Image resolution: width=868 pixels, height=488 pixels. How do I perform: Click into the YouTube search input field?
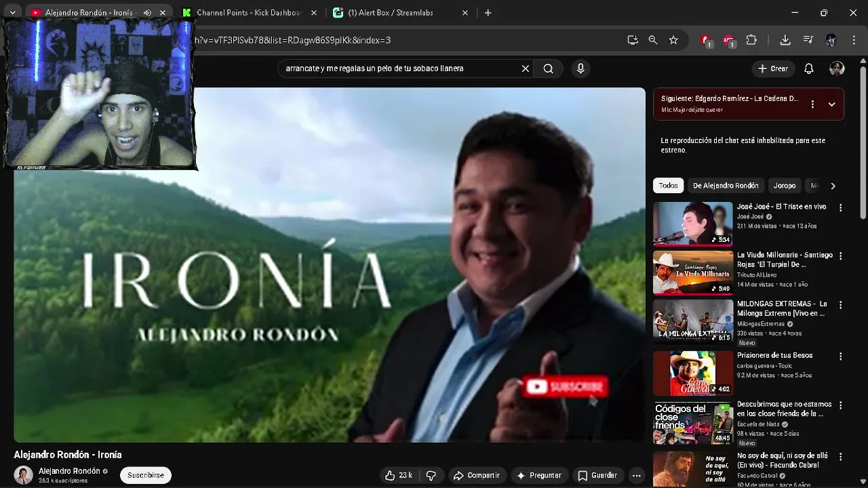click(x=400, y=68)
